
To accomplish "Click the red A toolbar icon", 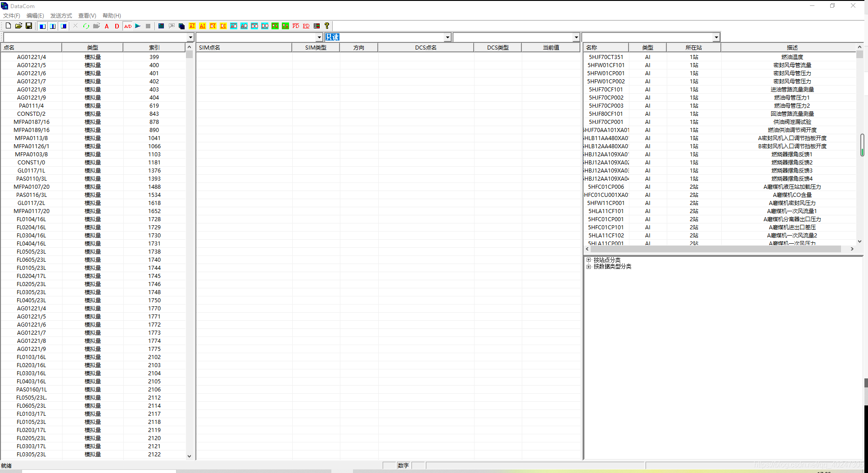I will click(107, 26).
